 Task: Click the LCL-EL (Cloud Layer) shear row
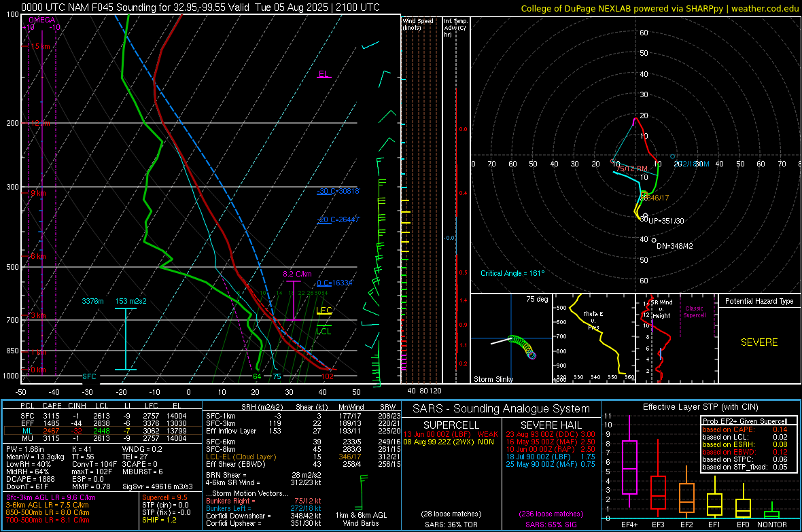tap(303, 457)
